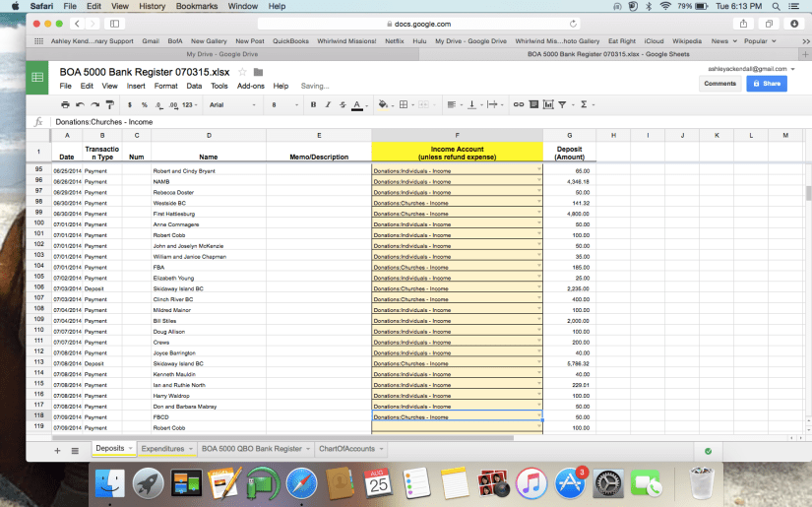Open the all sheets list icon
812x507 pixels.
75,450
